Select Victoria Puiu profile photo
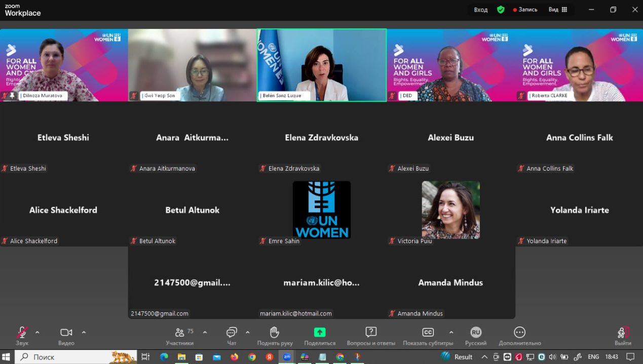Image resolution: width=643 pixels, height=364 pixels. (451, 210)
